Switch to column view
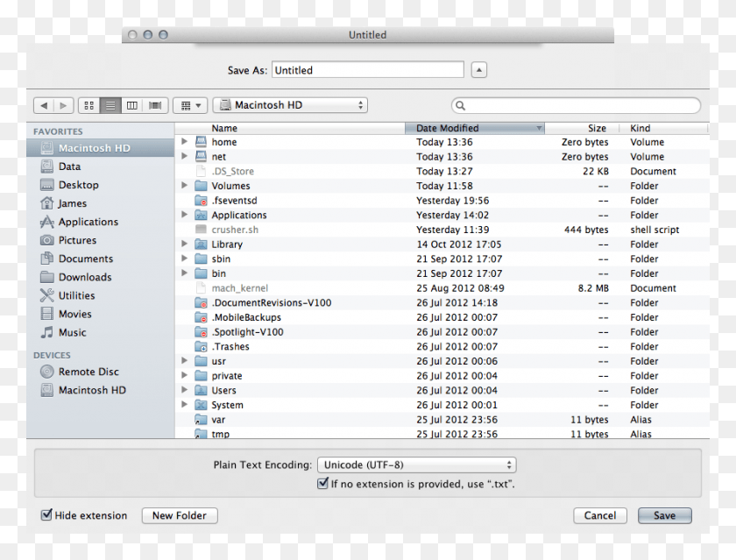Image resolution: width=736 pixels, height=560 pixels. coord(132,105)
